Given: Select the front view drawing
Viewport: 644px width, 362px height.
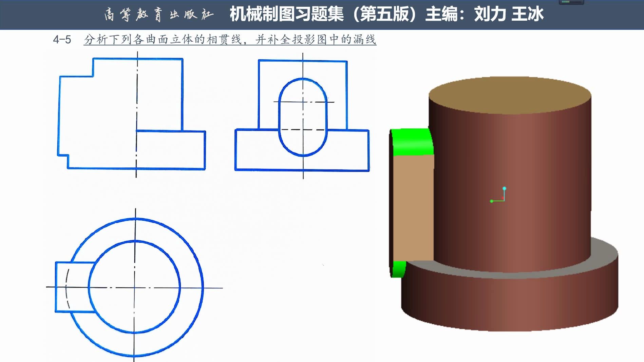Looking at the screenshot, I should [x=132, y=114].
